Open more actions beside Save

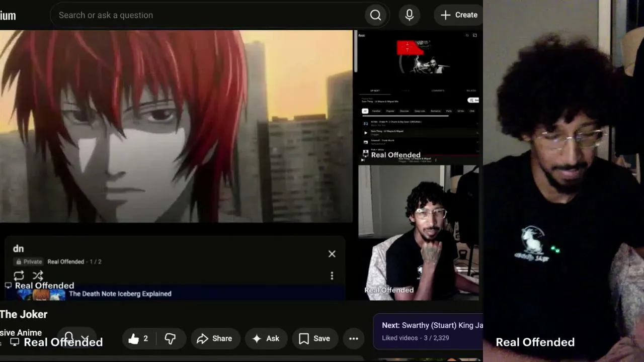[x=354, y=338]
